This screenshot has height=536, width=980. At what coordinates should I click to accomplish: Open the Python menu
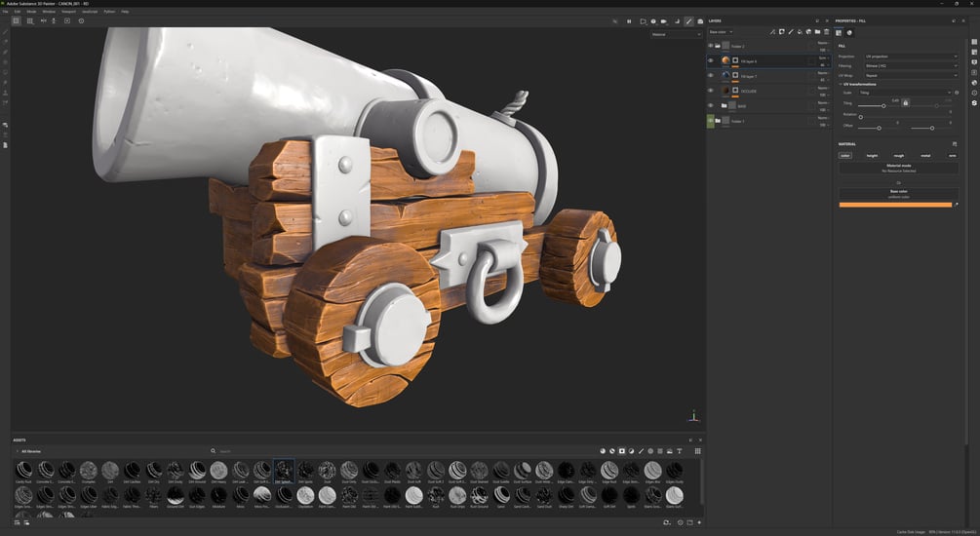109,12
